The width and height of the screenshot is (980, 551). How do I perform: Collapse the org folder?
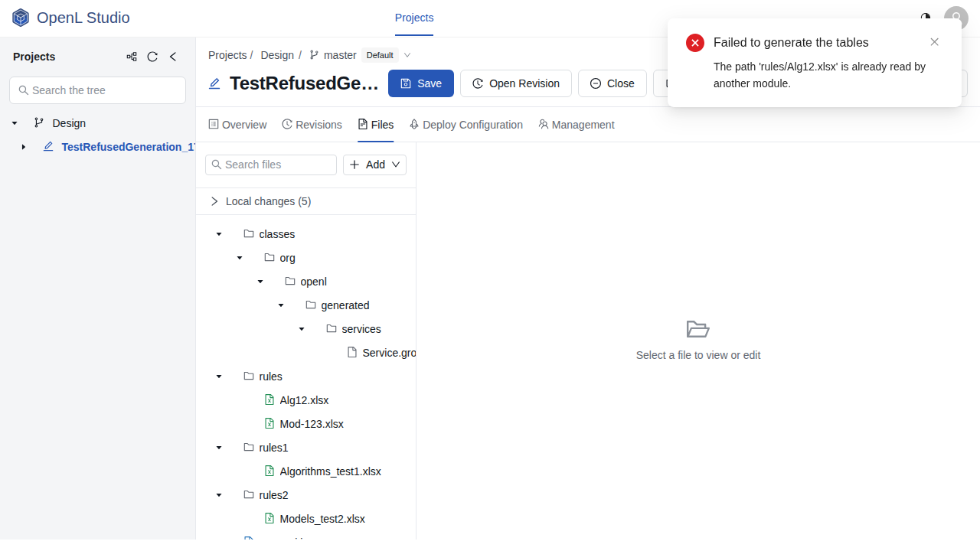pyautogui.click(x=240, y=258)
